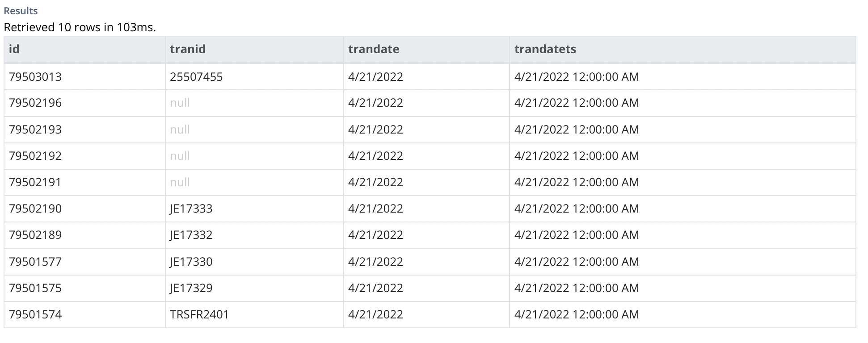Image resolution: width=868 pixels, height=343 pixels.
Task: Click the trandate cell in row 79501577
Action: (375, 262)
